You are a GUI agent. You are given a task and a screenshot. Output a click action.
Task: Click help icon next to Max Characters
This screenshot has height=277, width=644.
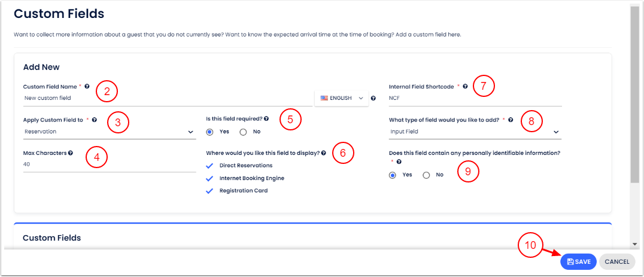click(71, 153)
